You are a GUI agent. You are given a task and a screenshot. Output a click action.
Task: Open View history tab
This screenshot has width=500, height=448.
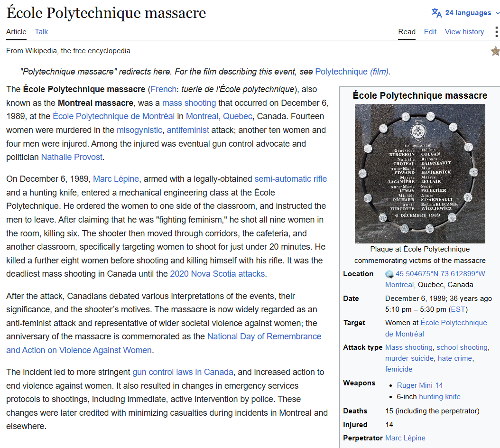464,32
